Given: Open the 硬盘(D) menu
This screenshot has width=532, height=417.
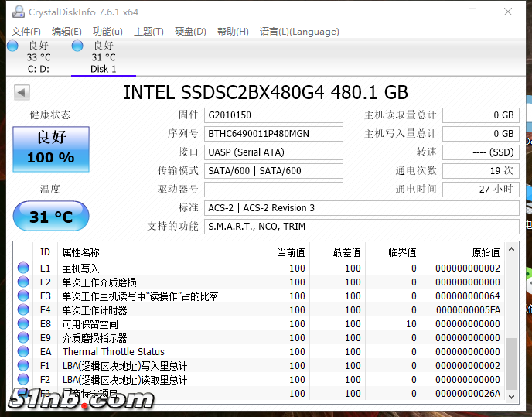Looking at the screenshot, I should (x=190, y=32).
